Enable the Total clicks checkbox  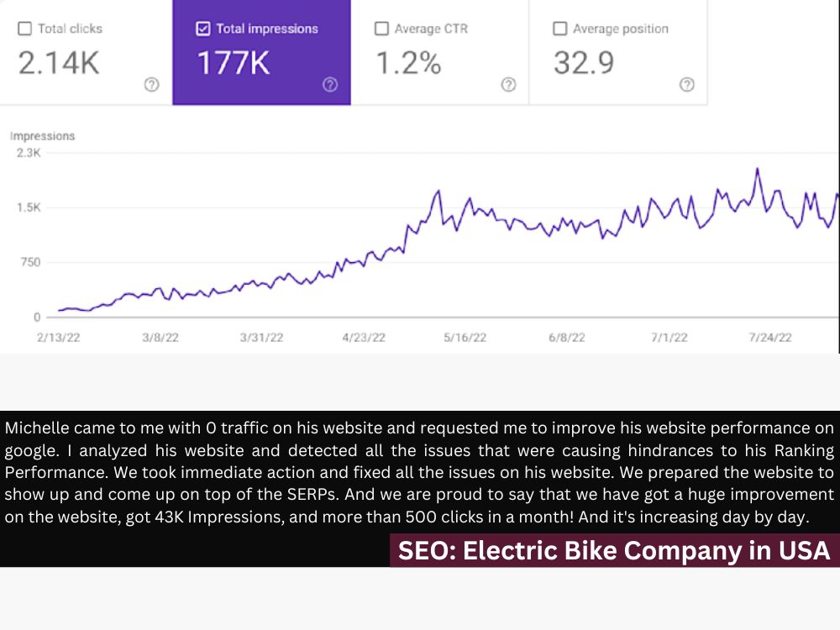(24, 29)
